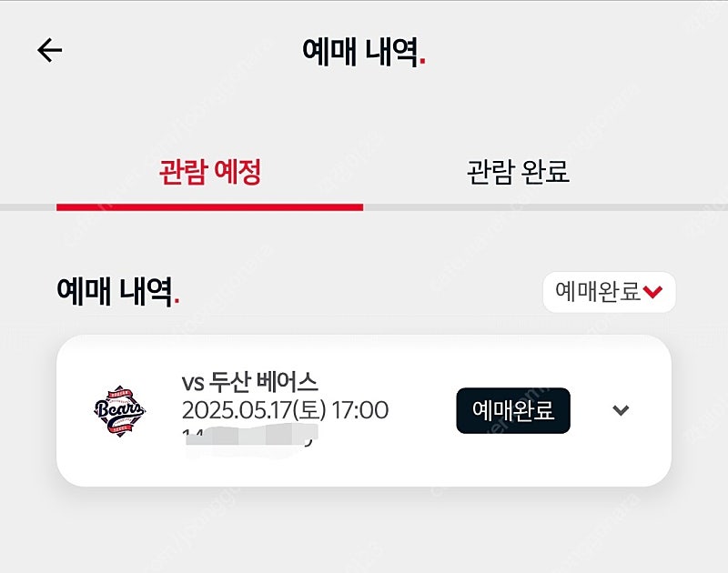Expand the ticket card with gray chevron

point(621,410)
